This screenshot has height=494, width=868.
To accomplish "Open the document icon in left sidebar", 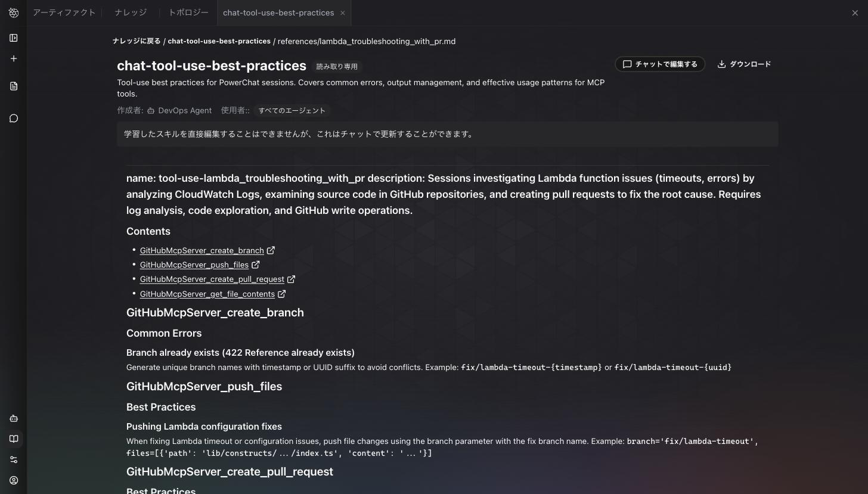I will [x=14, y=86].
